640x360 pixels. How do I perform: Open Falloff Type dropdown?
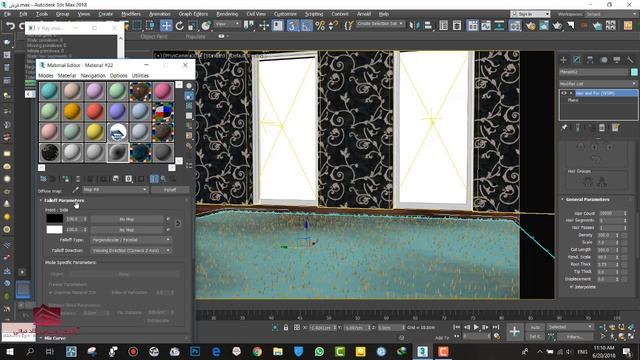pyautogui.click(x=131, y=240)
